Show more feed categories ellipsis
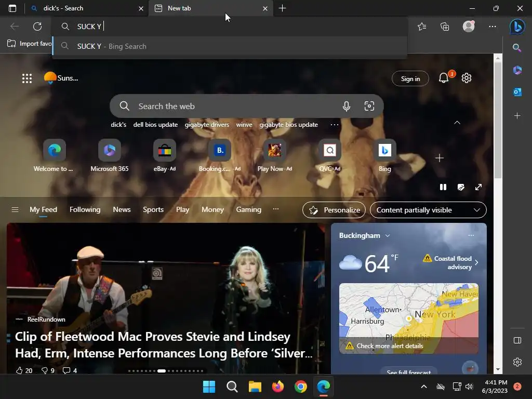This screenshot has width=532, height=399. [x=276, y=209]
